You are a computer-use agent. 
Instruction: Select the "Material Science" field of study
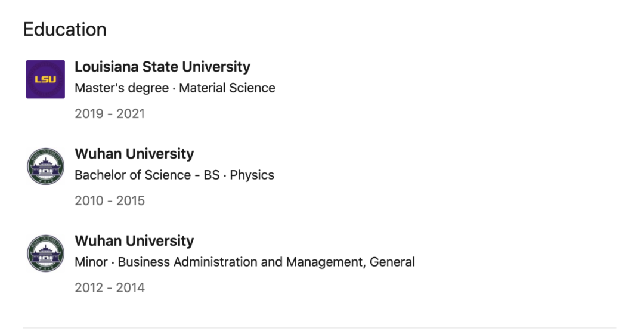click(x=227, y=88)
